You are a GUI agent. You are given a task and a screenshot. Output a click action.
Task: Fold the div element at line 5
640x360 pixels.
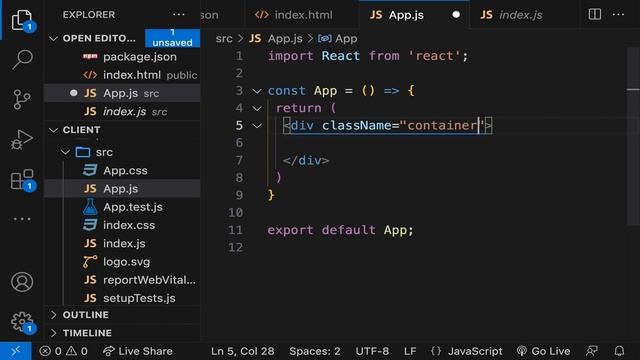[x=257, y=126]
